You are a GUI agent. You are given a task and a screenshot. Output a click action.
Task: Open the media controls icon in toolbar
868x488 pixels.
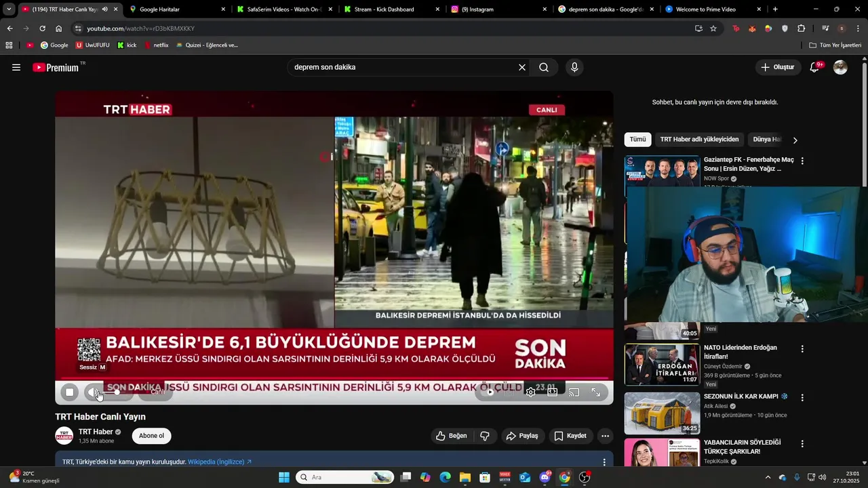[825, 28]
